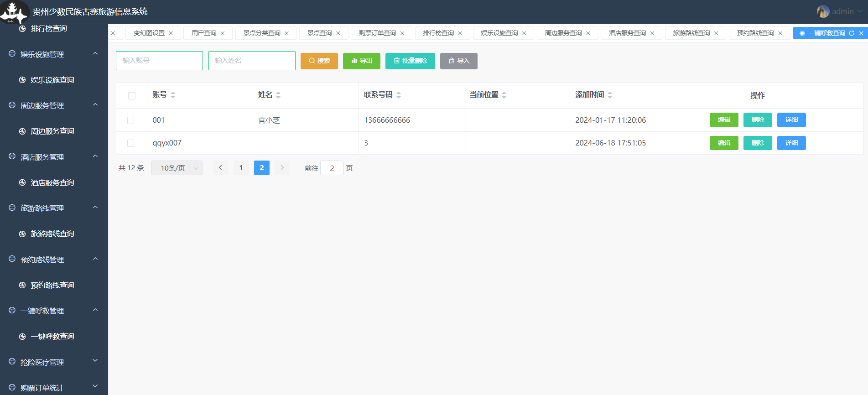Screen dimensions: 868x395
Task: Edit the row for account qqyx007
Action: click(724, 143)
